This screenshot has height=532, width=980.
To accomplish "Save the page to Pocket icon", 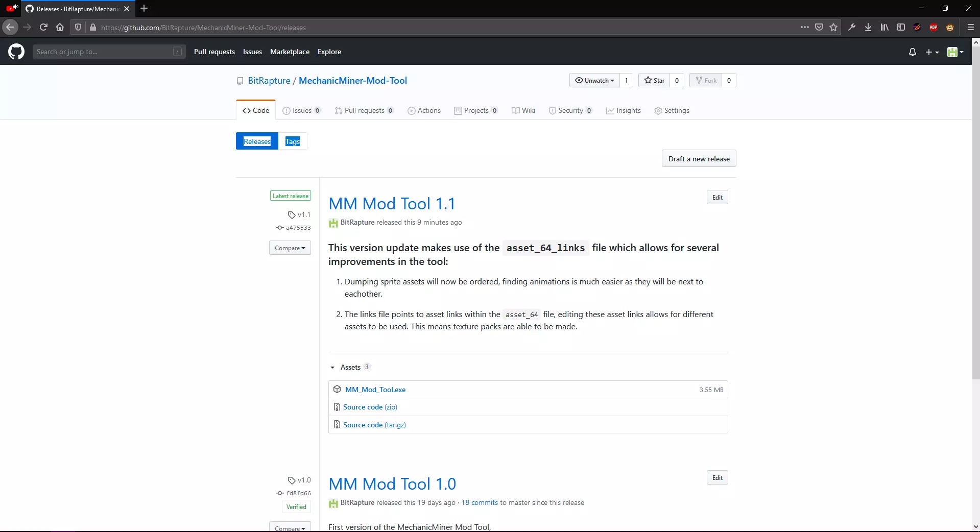I will [x=819, y=28].
